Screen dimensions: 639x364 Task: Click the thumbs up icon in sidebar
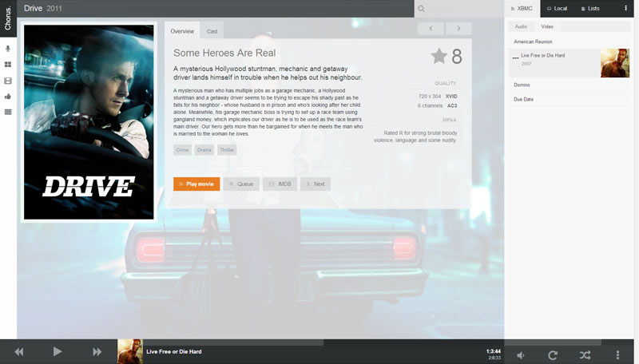(8, 97)
